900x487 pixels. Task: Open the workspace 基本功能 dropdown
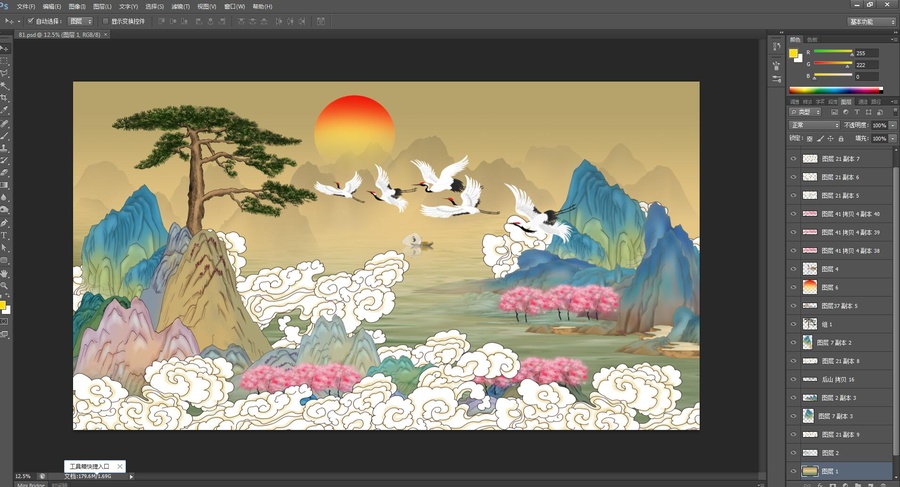coord(871,21)
